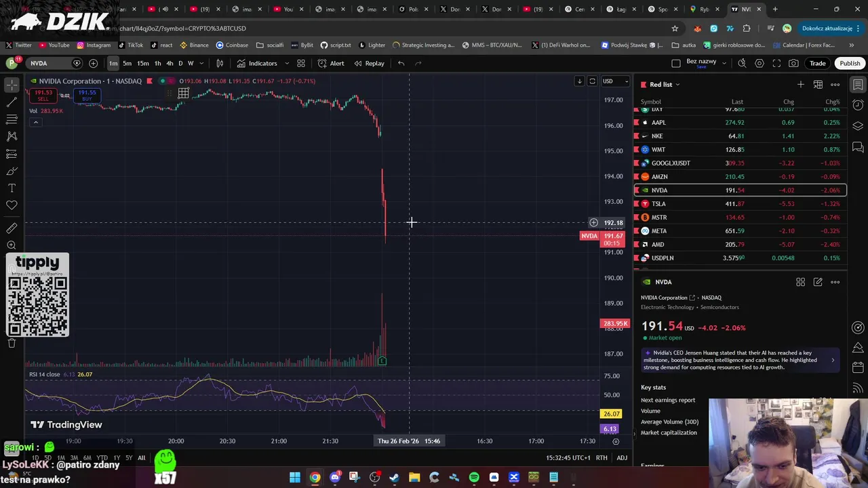Open advanced view of the watchlist

coord(818,85)
